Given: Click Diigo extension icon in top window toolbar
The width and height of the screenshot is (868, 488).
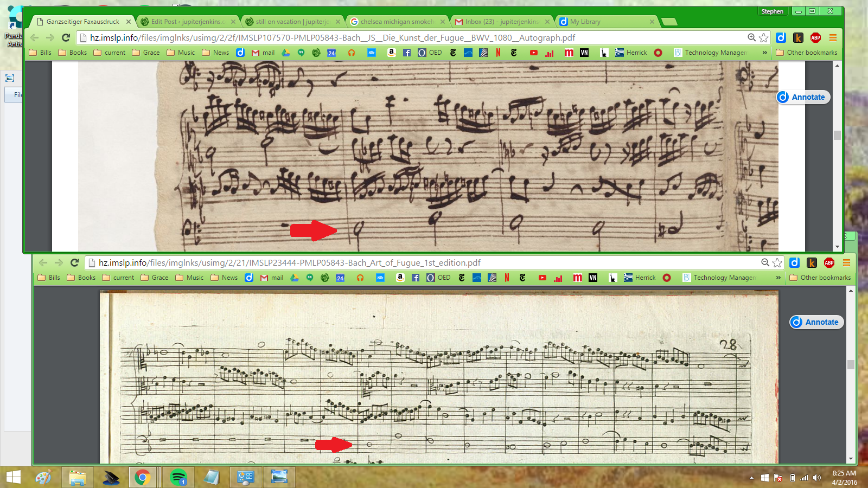Looking at the screenshot, I should [781, 37].
